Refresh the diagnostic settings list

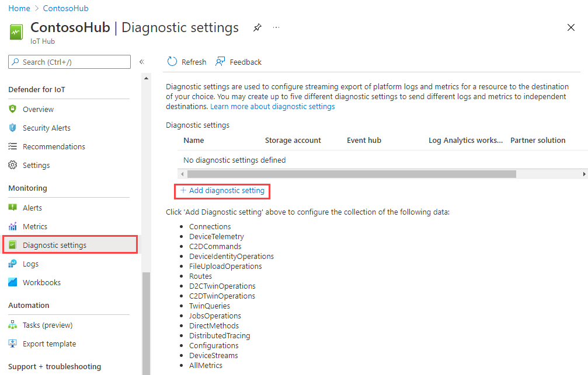[186, 61]
